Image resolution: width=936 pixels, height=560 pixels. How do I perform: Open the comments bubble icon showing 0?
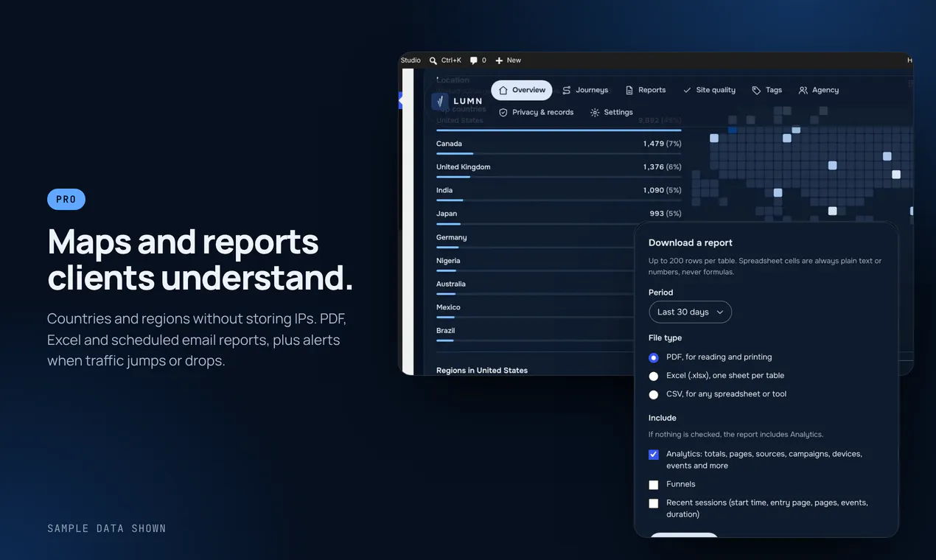(474, 60)
